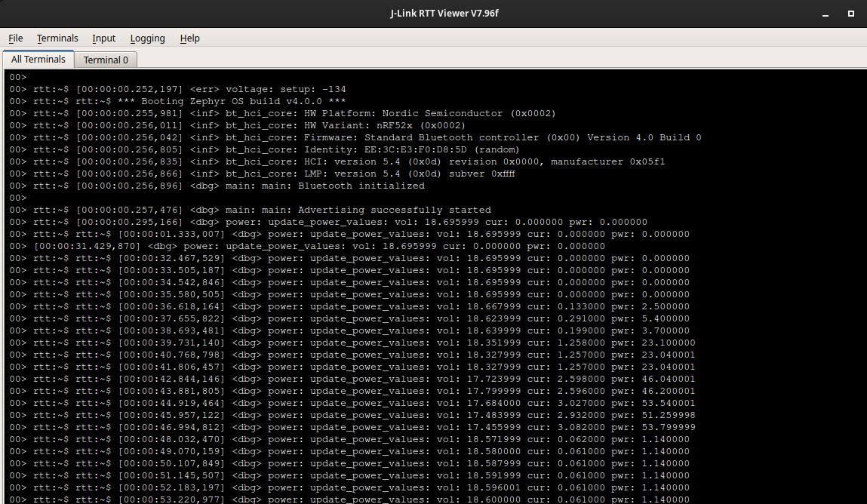
Task: Click the log line timestamped 00:00:00.295,166
Action: point(328,222)
